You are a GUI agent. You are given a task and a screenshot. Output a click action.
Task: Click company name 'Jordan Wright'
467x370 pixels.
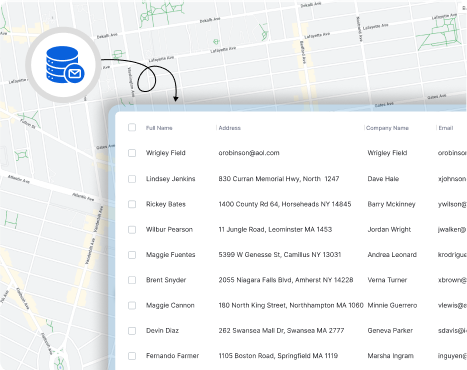[389, 229]
